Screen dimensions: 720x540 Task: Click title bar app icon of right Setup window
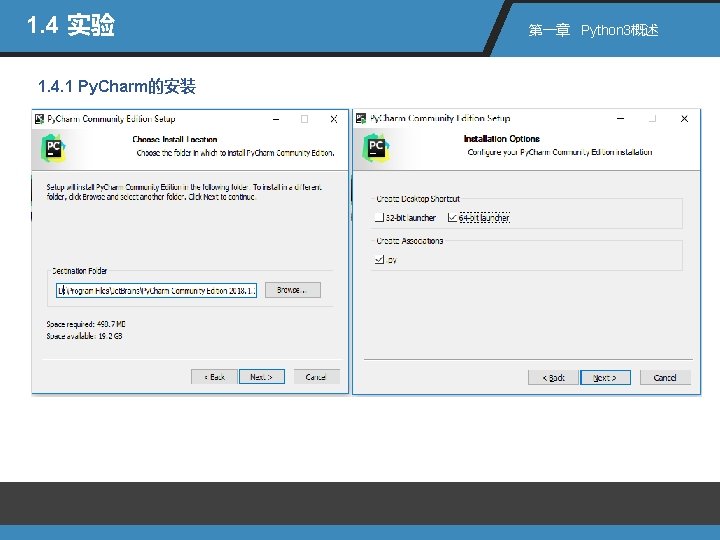coord(361,118)
